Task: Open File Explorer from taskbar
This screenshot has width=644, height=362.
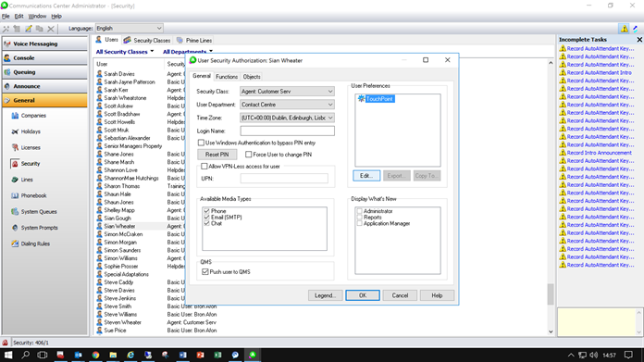Action: (x=113, y=355)
